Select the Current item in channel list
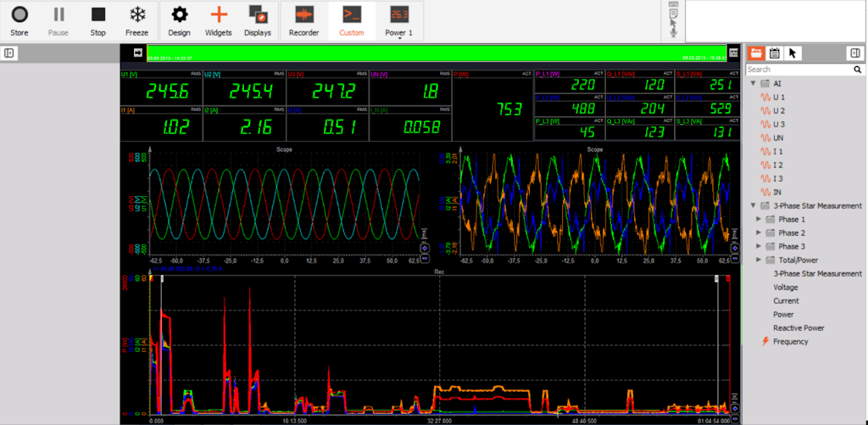This screenshot has height=425, width=868. (x=786, y=301)
